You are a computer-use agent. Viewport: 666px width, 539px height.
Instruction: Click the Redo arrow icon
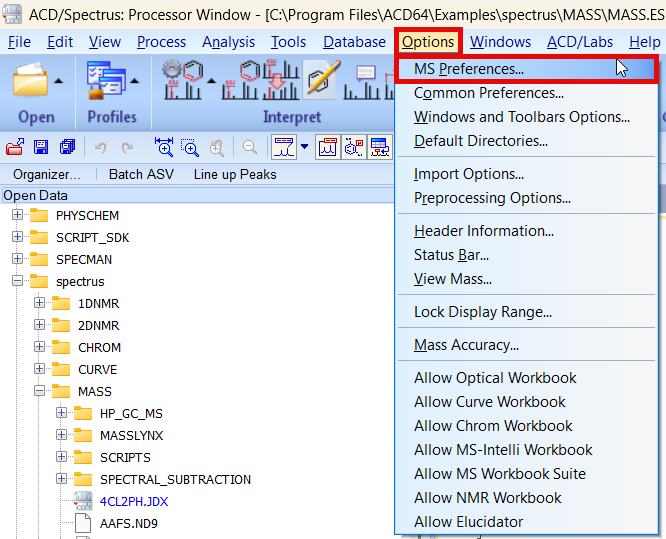coord(127,147)
